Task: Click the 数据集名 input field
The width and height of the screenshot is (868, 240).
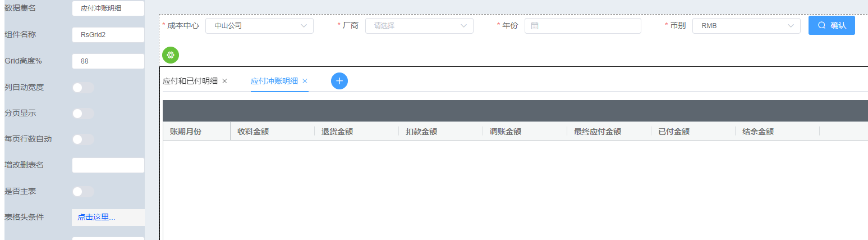Action: click(x=108, y=8)
